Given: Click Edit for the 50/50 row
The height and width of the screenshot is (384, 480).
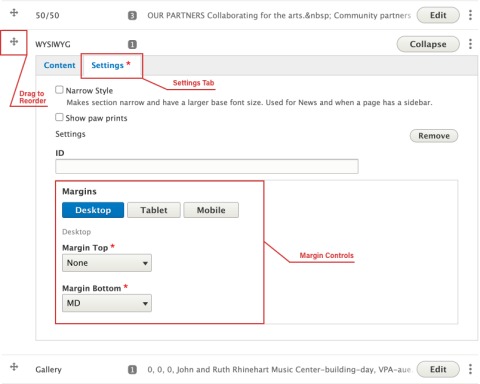Looking at the screenshot, I should [438, 15].
